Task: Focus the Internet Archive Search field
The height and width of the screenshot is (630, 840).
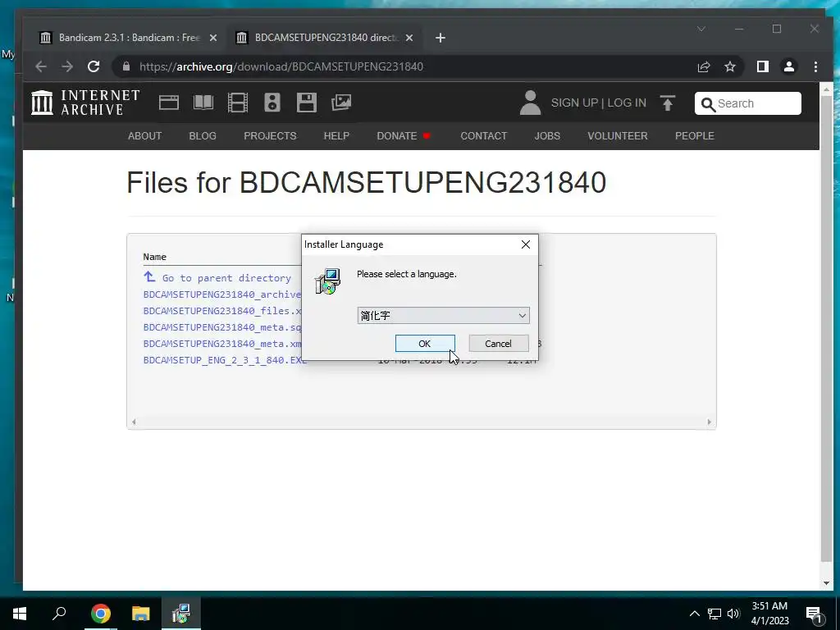Action: 748,103
